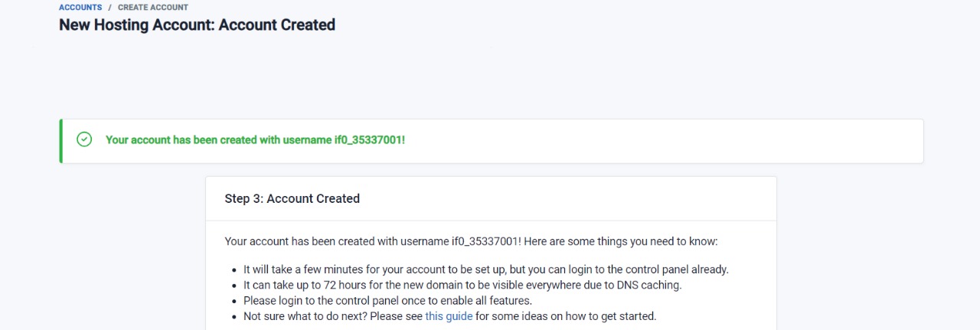Click the green checkmark success icon
Viewport: 980px width, 330px height.
84,140
